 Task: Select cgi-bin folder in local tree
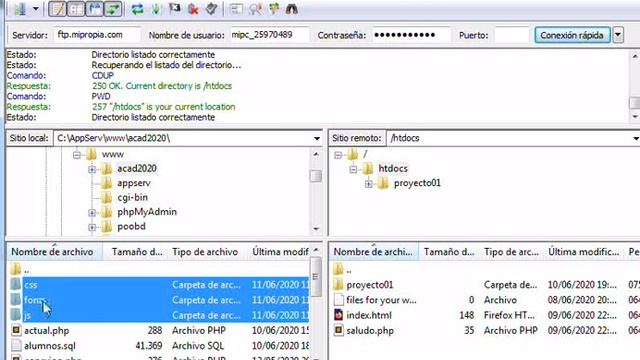(133, 198)
